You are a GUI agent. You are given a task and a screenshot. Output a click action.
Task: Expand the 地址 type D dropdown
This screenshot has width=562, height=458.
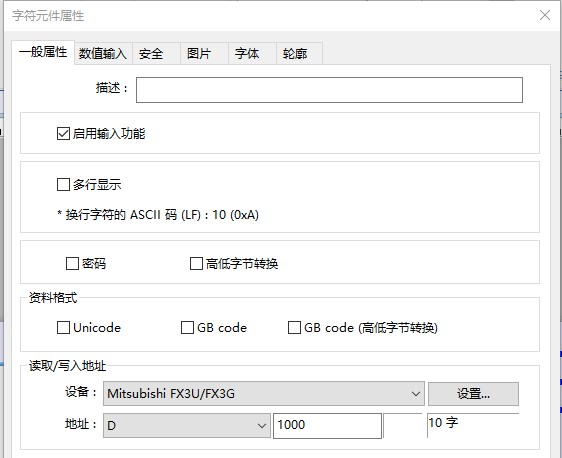(x=187, y=425)
